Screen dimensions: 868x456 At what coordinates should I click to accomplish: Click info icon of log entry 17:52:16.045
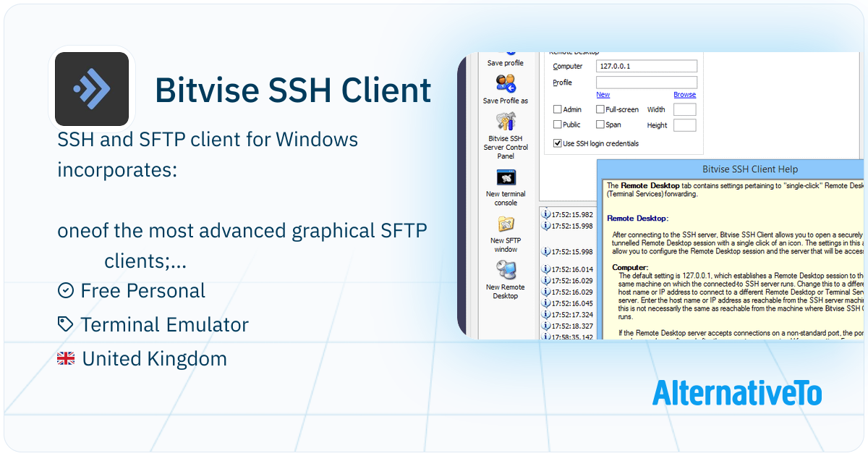pos(546,303)
